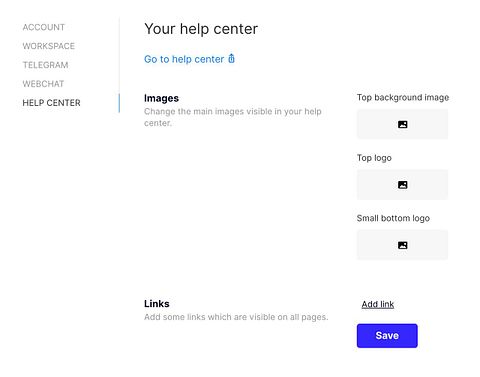The width and height of the screenshot is (480, 377).
Task: Click the Small bottom logo label
Action: tap(393, 218)
